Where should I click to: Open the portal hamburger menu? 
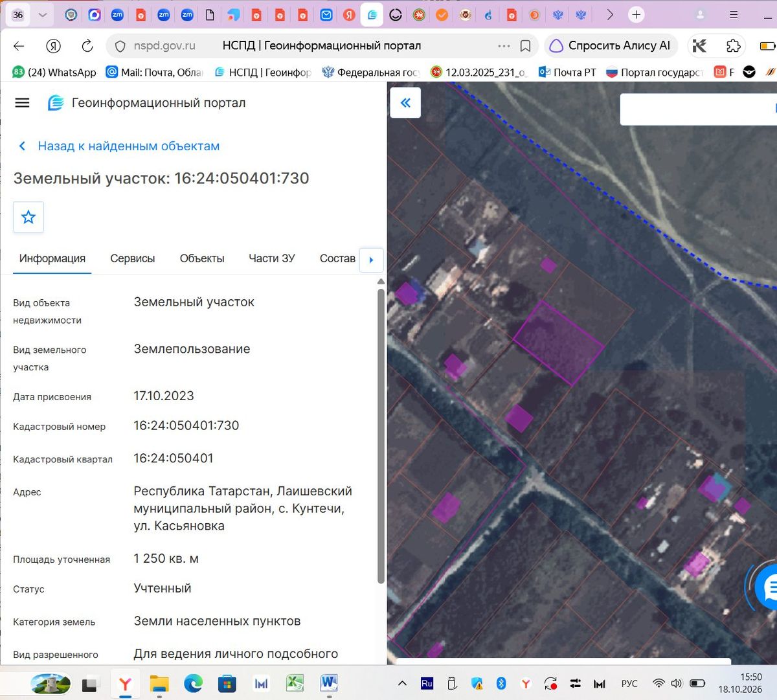(22, 102)
